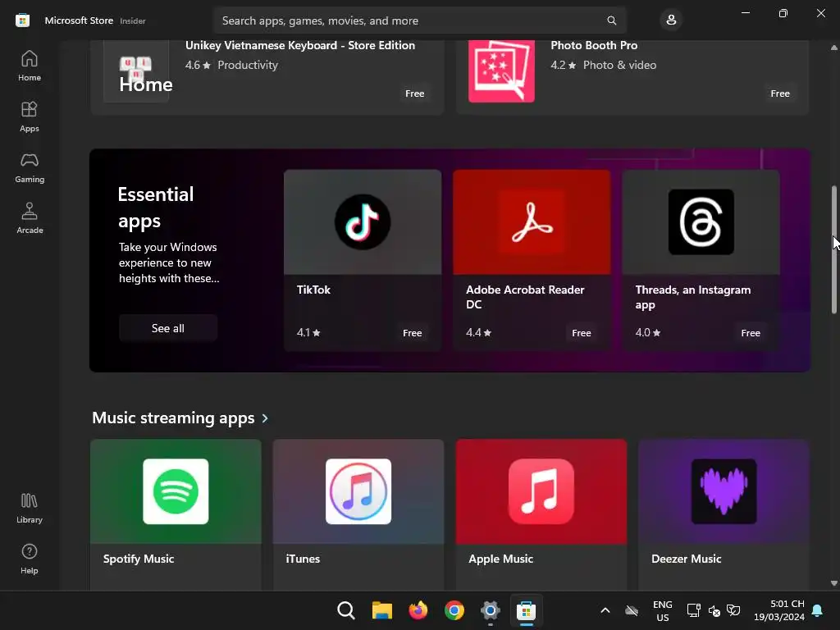Click the Photo & video category label
Screen dimensions: 840x630
(619, 65)
